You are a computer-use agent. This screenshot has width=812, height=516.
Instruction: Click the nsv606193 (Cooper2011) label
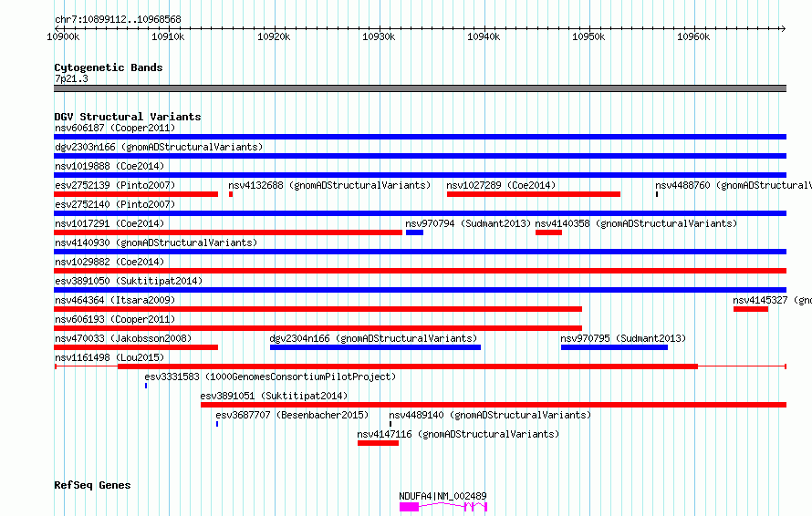click(x=115, y=319)
